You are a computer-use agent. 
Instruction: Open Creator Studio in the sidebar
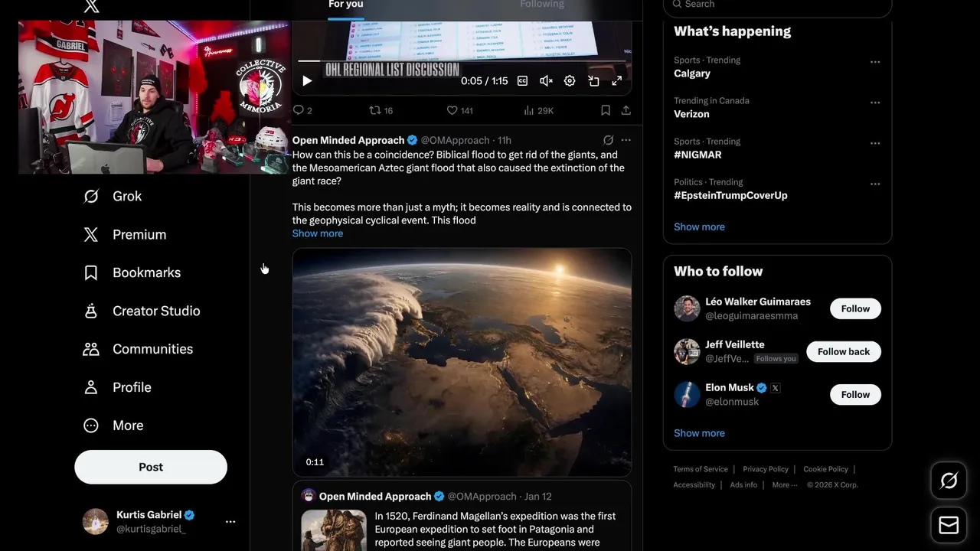[142, 311]
